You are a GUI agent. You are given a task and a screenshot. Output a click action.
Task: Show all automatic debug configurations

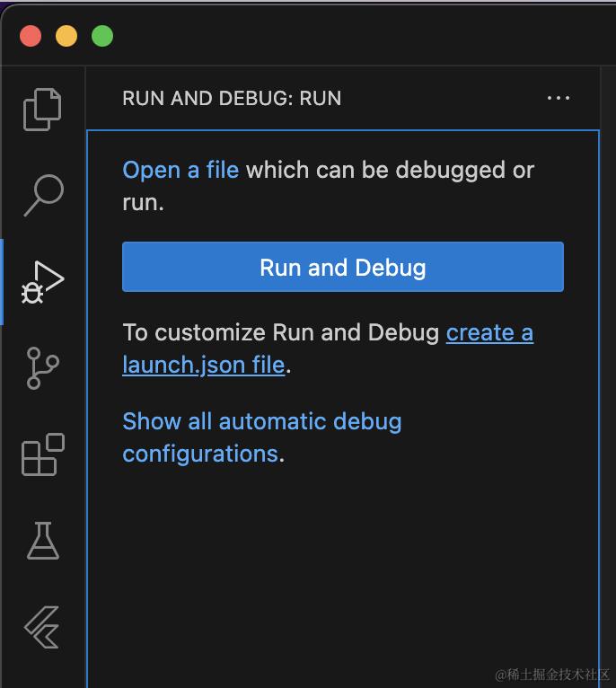coord(262,437)
